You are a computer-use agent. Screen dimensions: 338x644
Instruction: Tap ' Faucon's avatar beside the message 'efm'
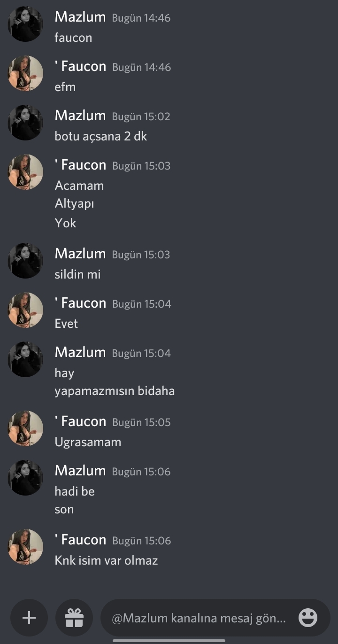tap(26, 73)
